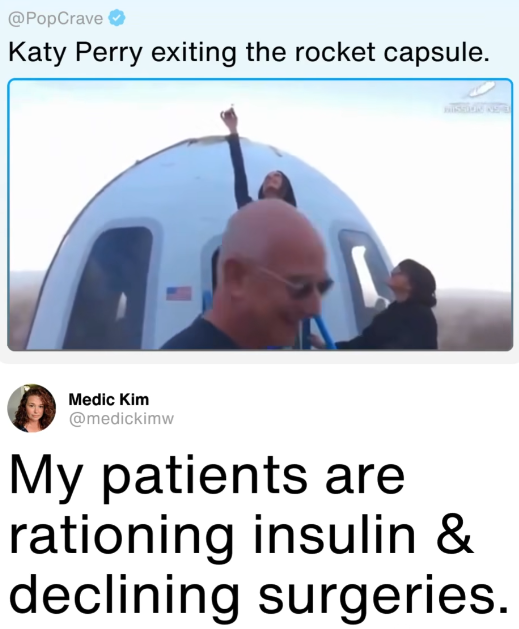
Task: Click the @medickimw username
Action: pyautogui.click(x=122, y=419)
